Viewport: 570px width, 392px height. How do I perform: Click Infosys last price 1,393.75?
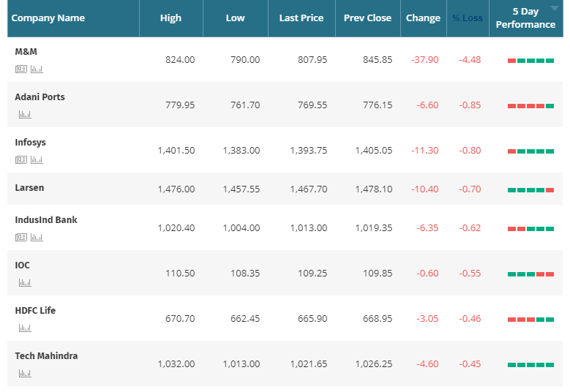tap(309, 151)
